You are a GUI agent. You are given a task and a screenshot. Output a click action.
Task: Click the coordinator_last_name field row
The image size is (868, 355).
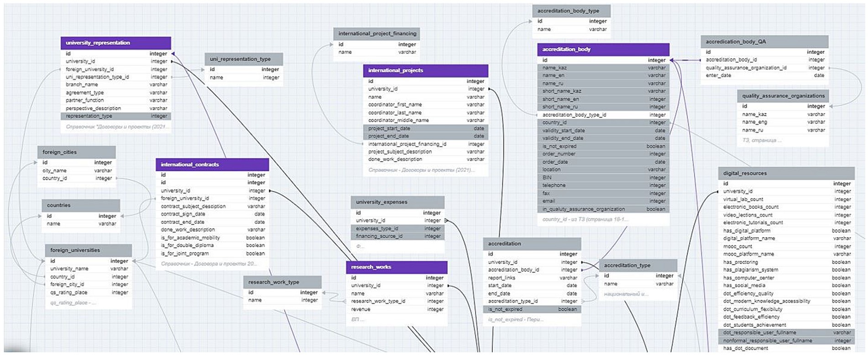tap(426, 113)
